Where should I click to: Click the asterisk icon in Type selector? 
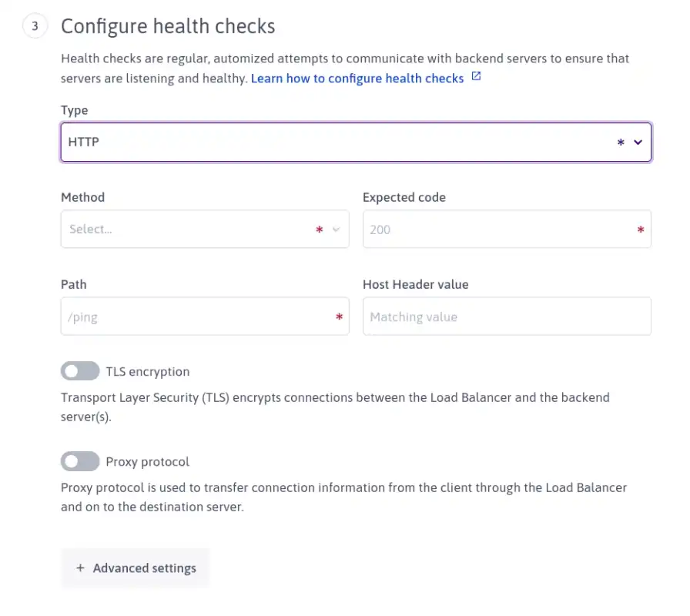pos(621,142)
